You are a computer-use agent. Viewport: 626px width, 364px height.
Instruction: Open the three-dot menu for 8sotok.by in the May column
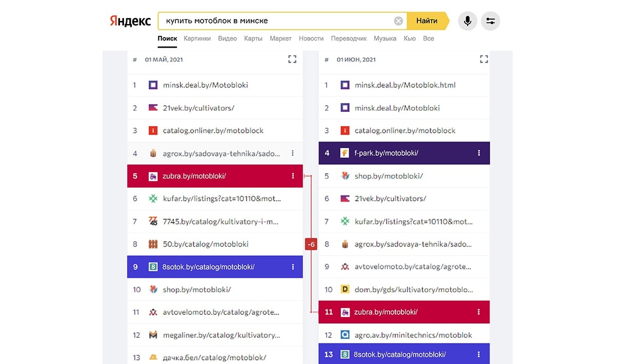pos(293,267)
